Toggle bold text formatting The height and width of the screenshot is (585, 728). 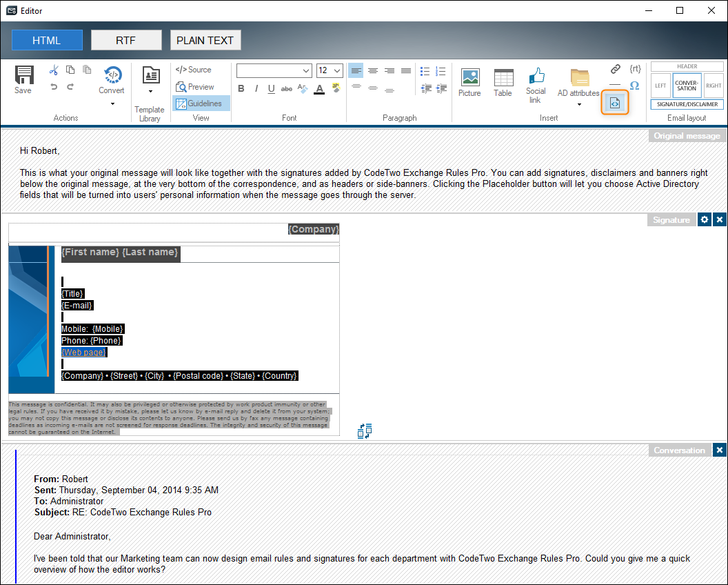pos(241,88)
